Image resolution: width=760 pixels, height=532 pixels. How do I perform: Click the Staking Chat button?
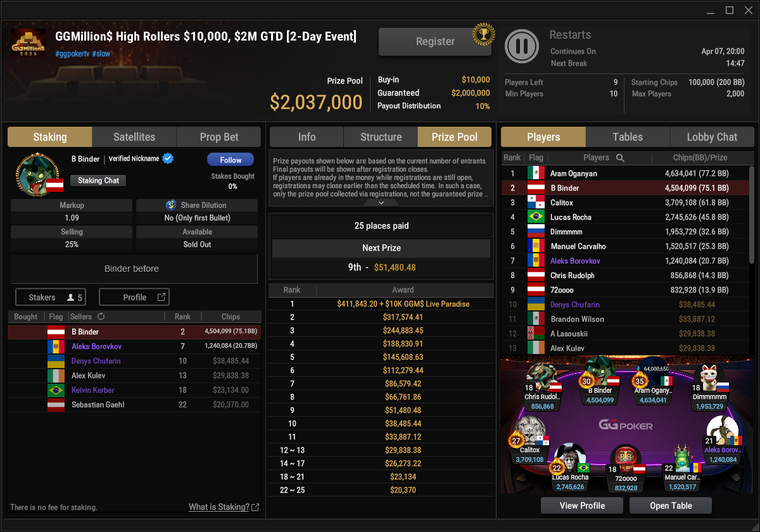(x=98, y=180)
